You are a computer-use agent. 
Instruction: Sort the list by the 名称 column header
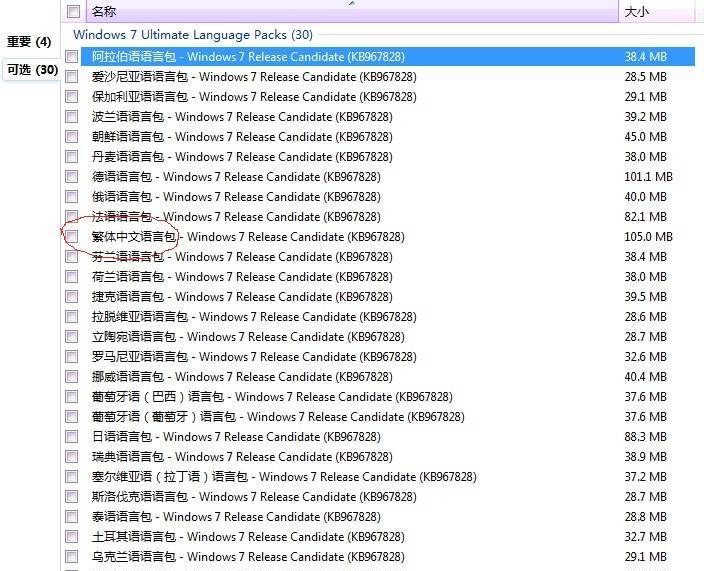352,11
